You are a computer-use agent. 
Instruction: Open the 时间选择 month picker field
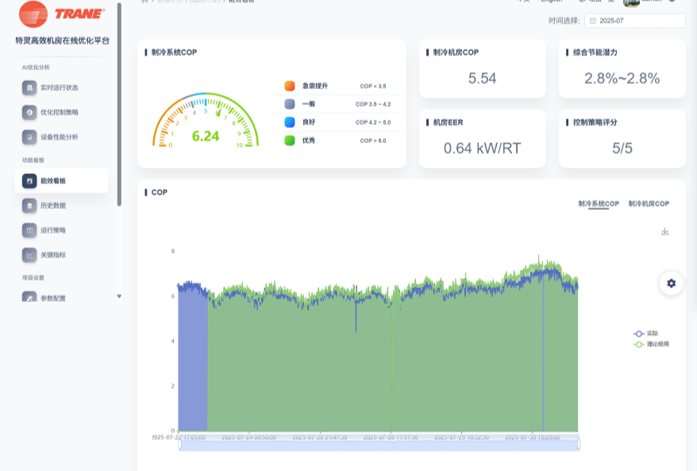pos(635,21)
